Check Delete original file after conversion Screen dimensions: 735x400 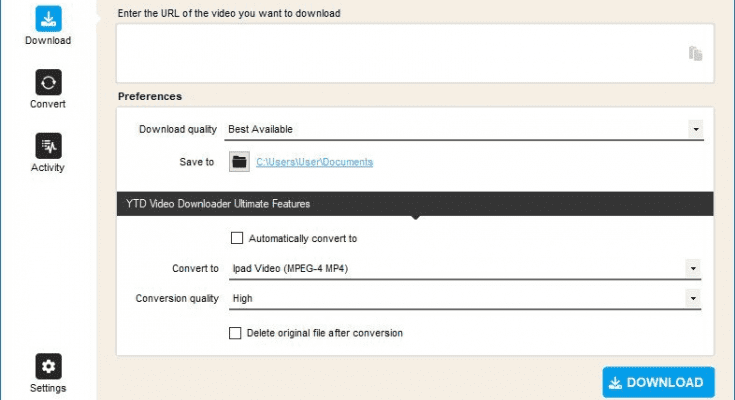pyautogui.click(x=235, y=333)
